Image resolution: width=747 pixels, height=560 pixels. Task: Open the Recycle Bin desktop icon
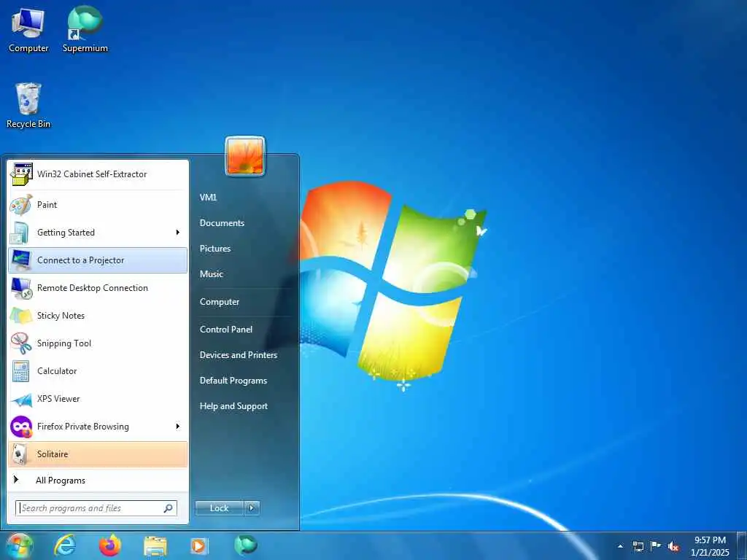(28, 106)
